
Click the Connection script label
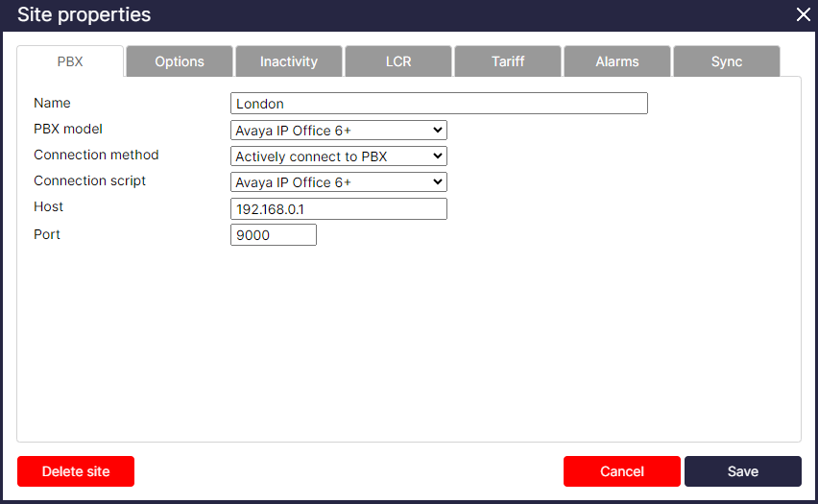click(89, 181)
